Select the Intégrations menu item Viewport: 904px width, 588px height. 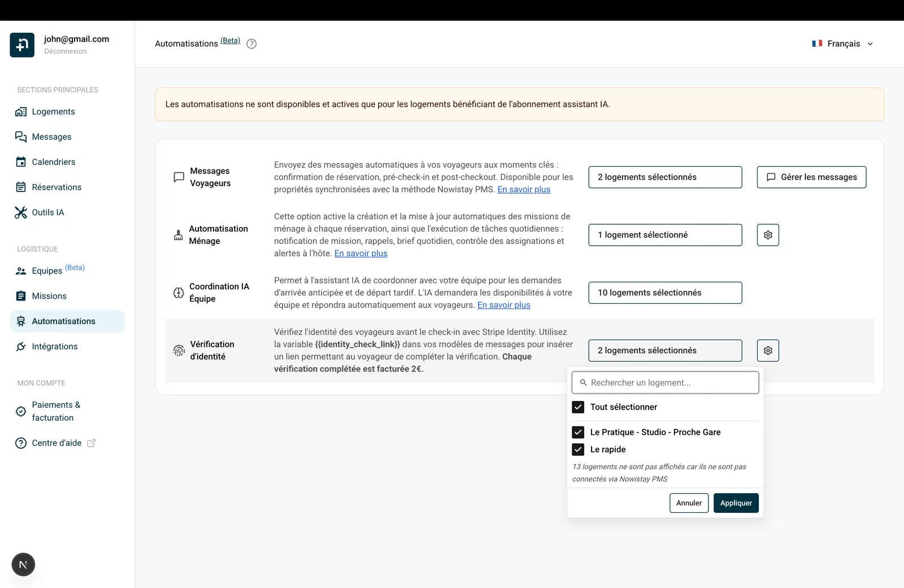coord(67,347)
